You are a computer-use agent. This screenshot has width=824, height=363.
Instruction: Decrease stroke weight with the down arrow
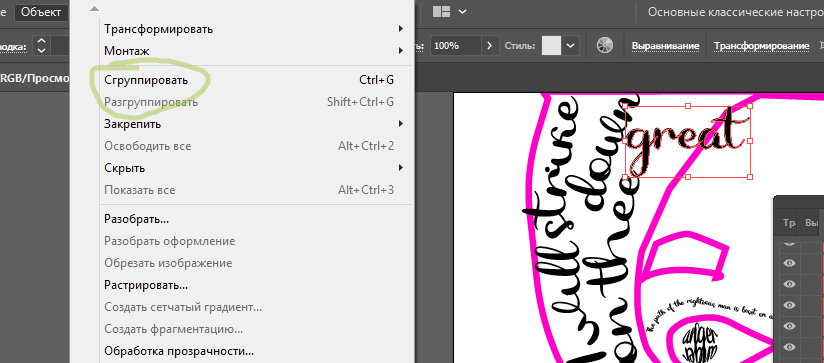pyautogui.click(x=42, y=50)
